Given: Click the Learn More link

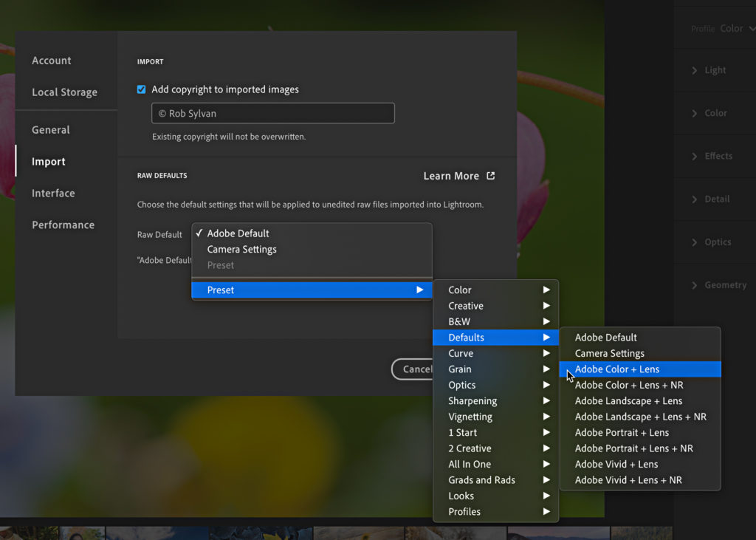Looking at the screenshot, I should (451, 176).
